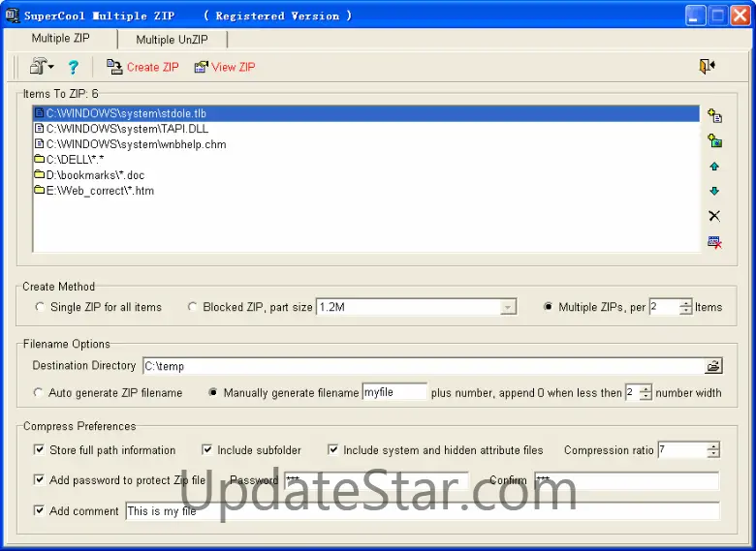
Task: Clear all items with red-X list icon
Action: 714,242
